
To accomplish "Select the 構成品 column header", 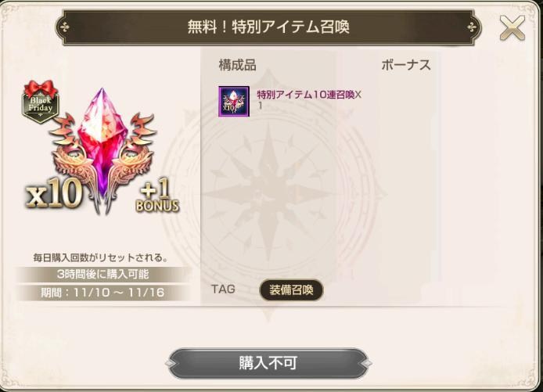I will click(238, 65).
